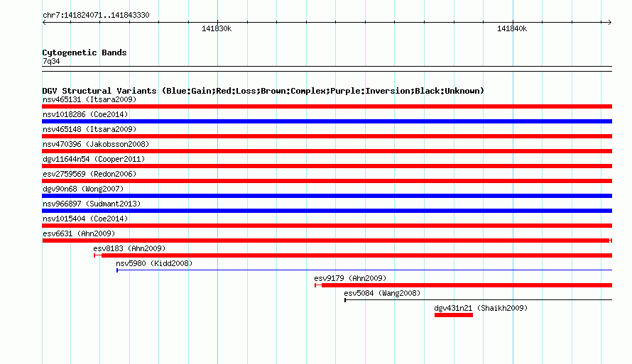Click the 141830k ruler label
The image size is (632, 364).
pyautogui.click(x=217, y=28)
